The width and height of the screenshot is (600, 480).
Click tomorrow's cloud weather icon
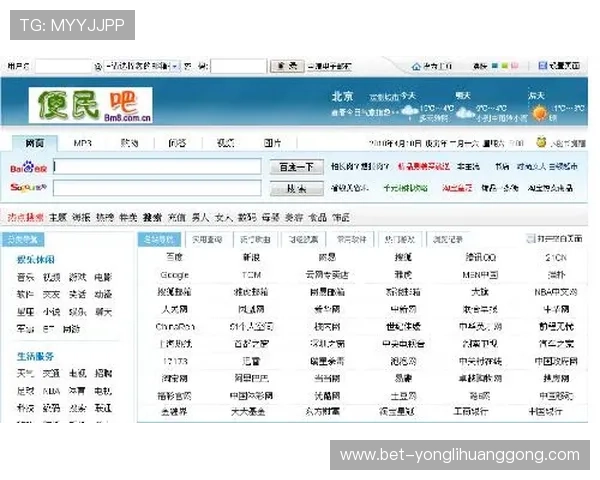pyautogui.click(x=465, y=113)
